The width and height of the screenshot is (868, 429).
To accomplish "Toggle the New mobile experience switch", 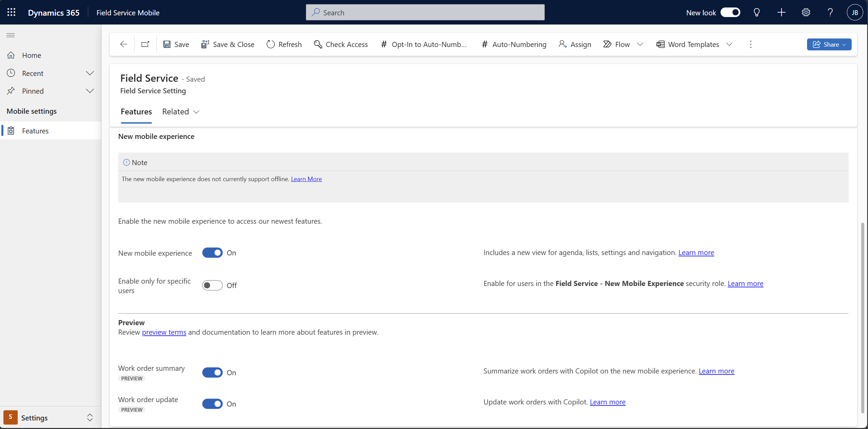I will [x=212, y=252].
